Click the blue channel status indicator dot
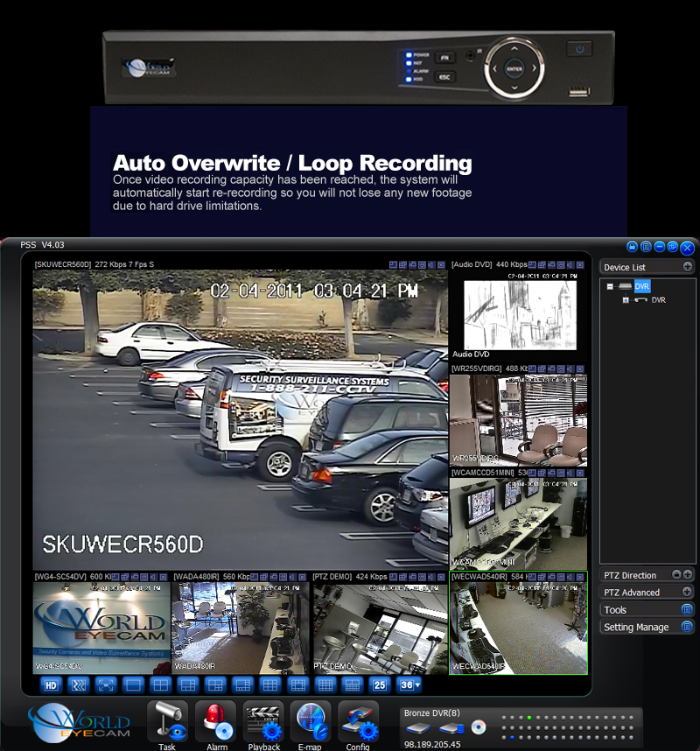Screen dimensions: 700x751 click(x=512, y=737)
